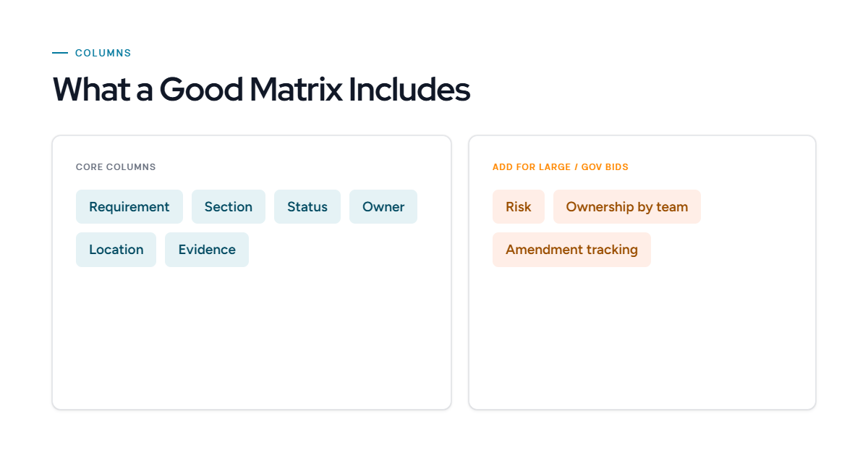Select the Amendment tracking chip

(571, 250)
